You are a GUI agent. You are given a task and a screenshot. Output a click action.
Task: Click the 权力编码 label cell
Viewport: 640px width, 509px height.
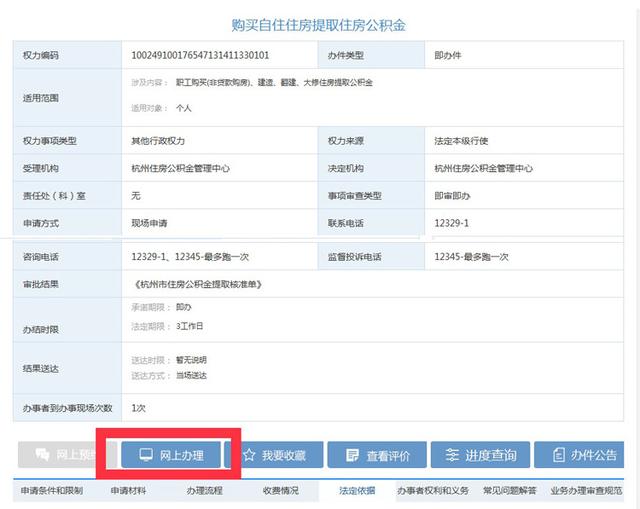click(x=67, y=55)
